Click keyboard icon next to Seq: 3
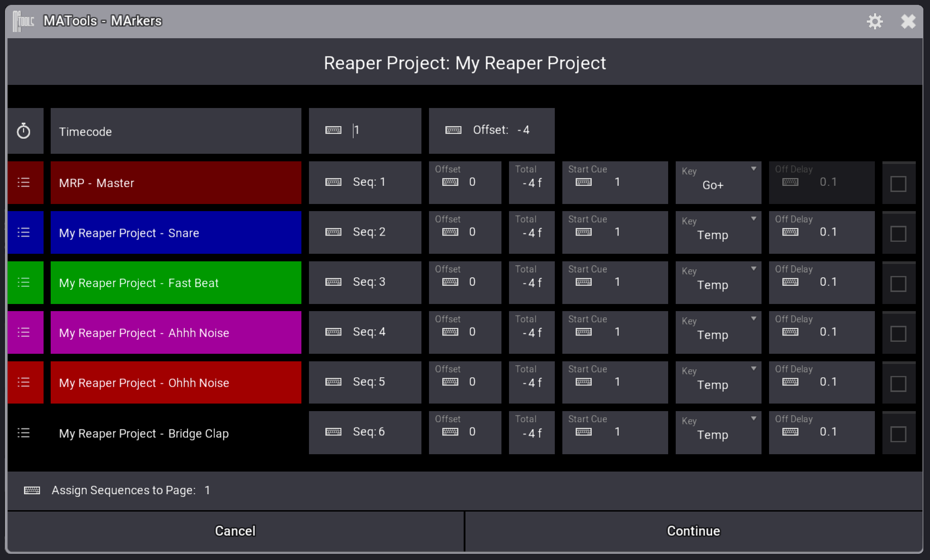930x560 pixels. tap(333, 282)
